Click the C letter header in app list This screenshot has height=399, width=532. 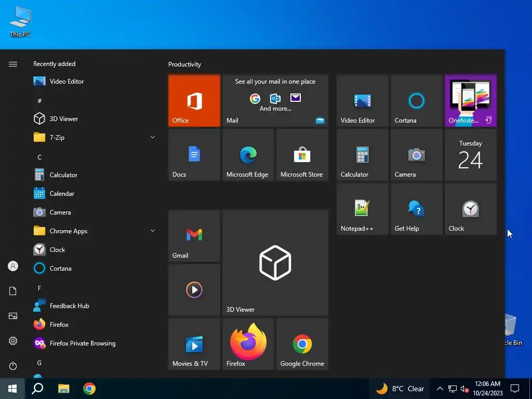coord(39,157)
